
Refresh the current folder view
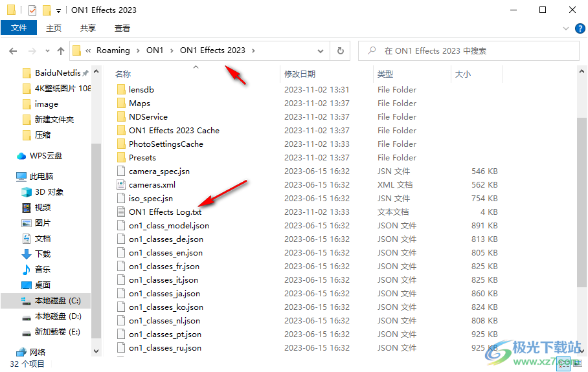[340, 50]
